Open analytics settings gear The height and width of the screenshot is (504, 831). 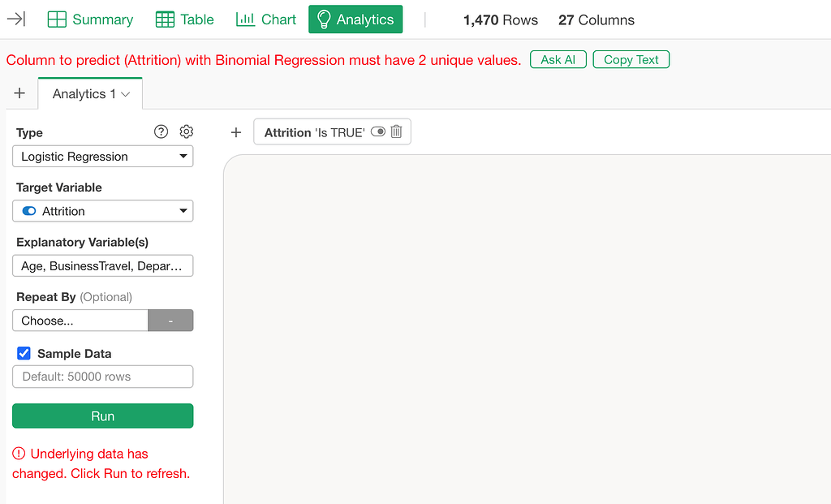186,131
